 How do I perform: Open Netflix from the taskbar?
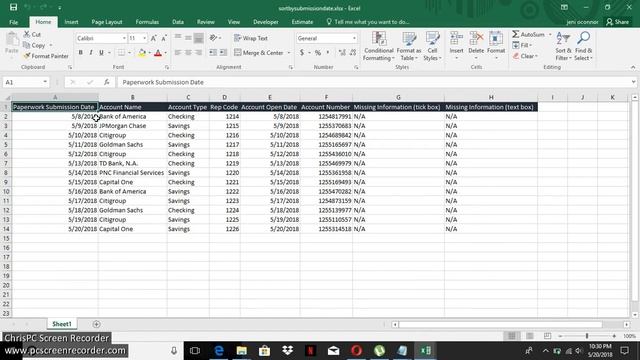point(311,350)
